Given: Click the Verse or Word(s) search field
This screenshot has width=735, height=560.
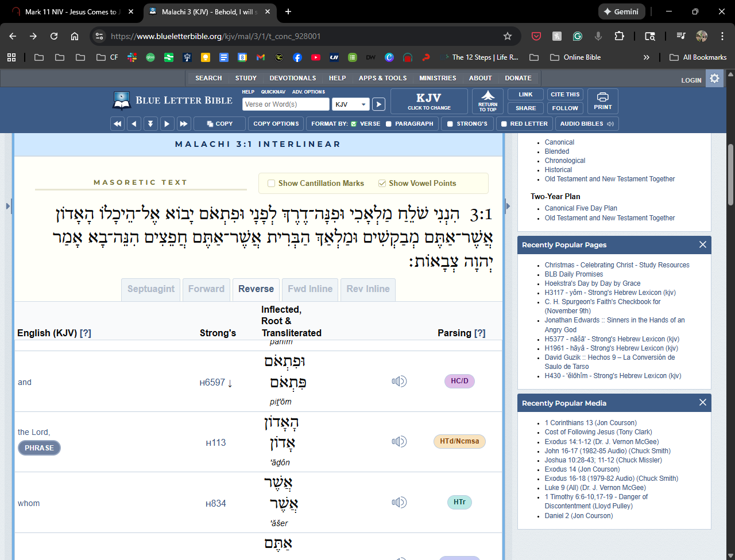Looking at the screenshot, I should point(285,104).
